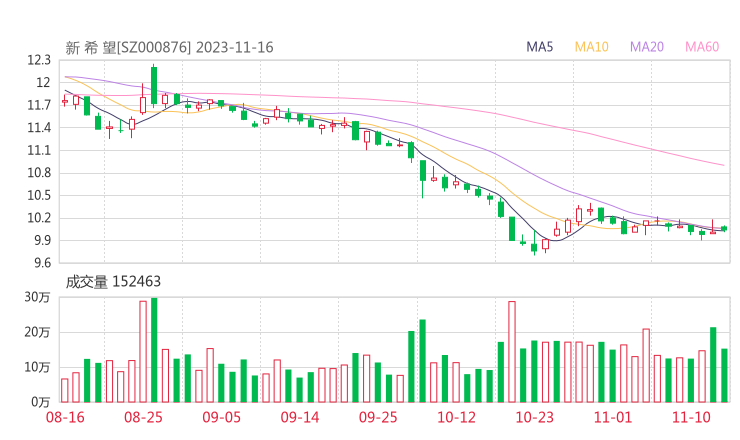740x440 pixels.
Task: Click the 09-25 date axis label
Action: pyautogui.click(x=378, y=417)
